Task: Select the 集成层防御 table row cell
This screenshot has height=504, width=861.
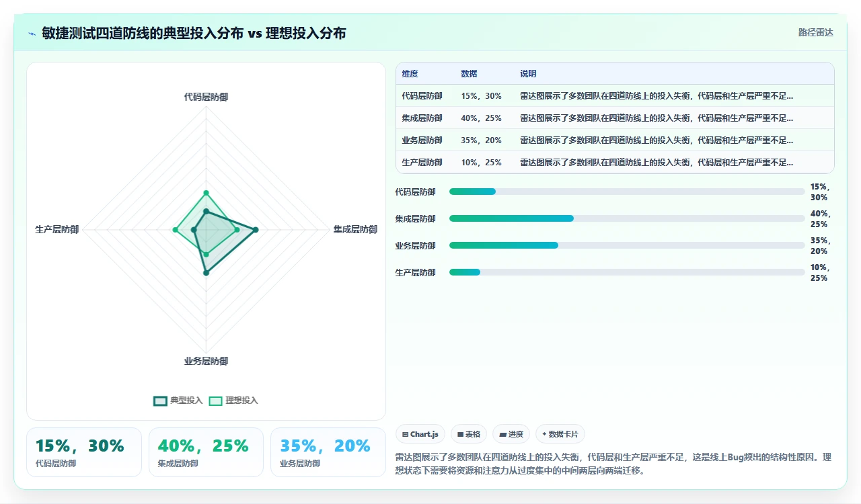Action: tap(422, 118)
